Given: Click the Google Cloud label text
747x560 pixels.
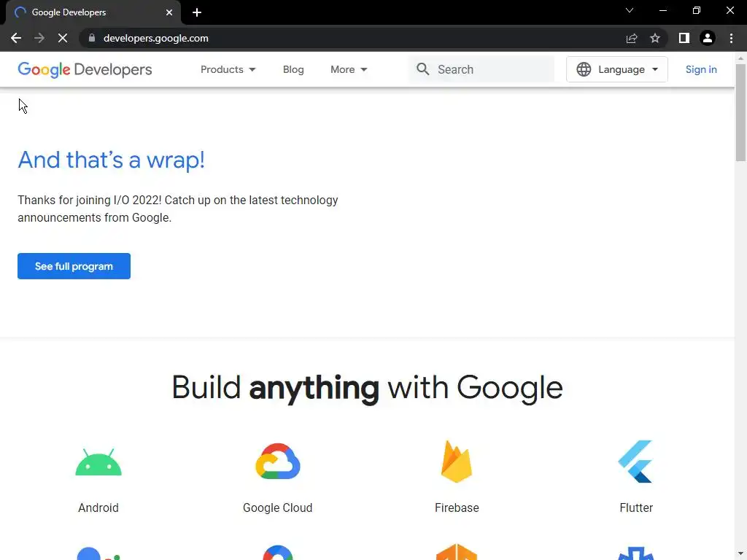Looking at the screenshot, I should (278, 507).
